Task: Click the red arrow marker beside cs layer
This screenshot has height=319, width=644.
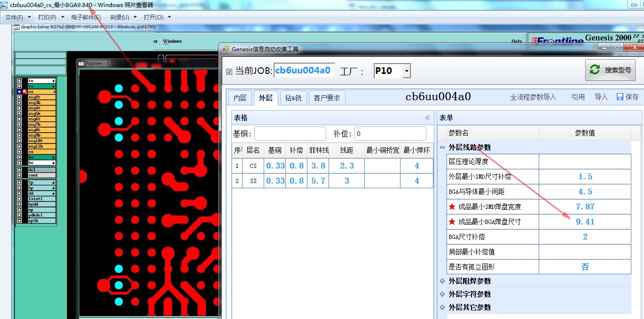Action: 25,91
